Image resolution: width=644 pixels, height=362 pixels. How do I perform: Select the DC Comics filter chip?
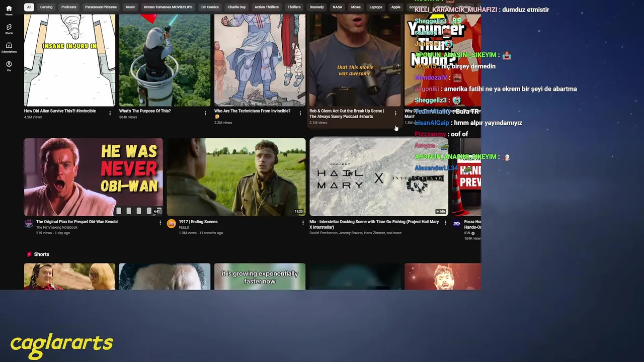(x=210, y=7)
